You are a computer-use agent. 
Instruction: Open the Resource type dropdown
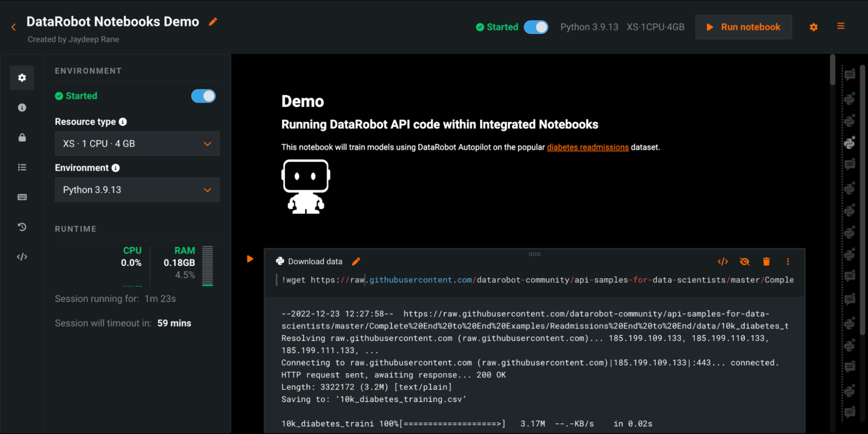[x=137, y=144]
